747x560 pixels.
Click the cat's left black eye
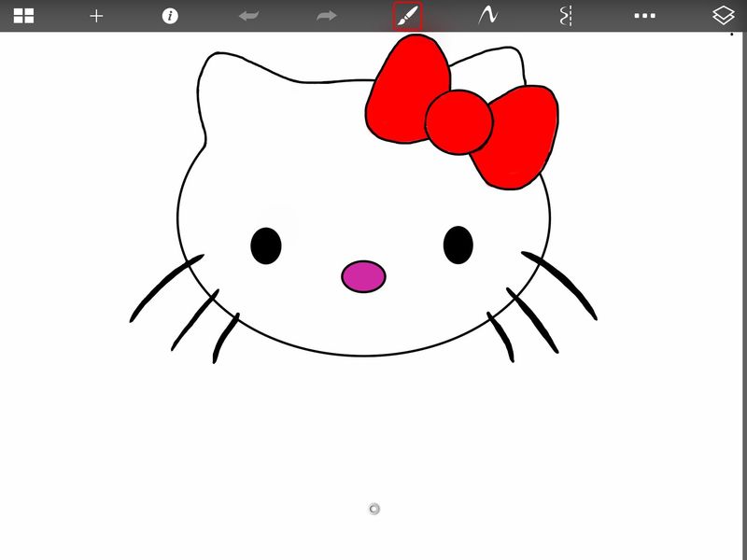tap(266, 245)
